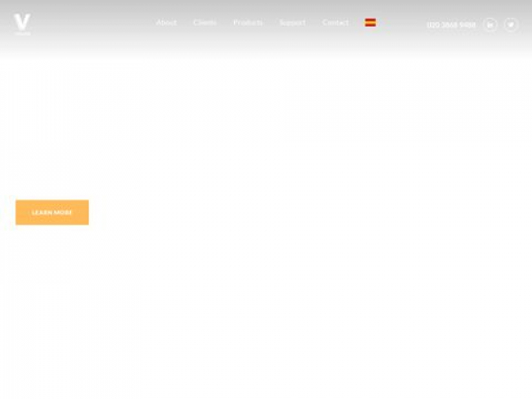Open the Contact menu item

pos(335,22)
